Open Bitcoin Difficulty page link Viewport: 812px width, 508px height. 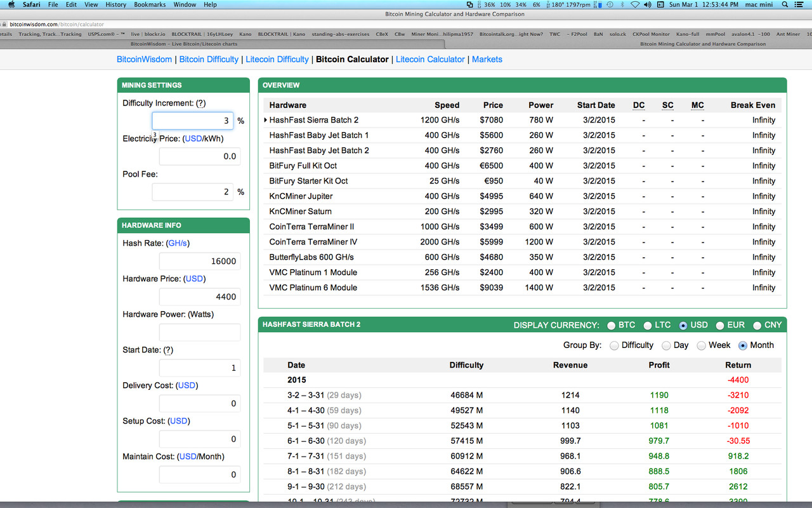(209, 59)
